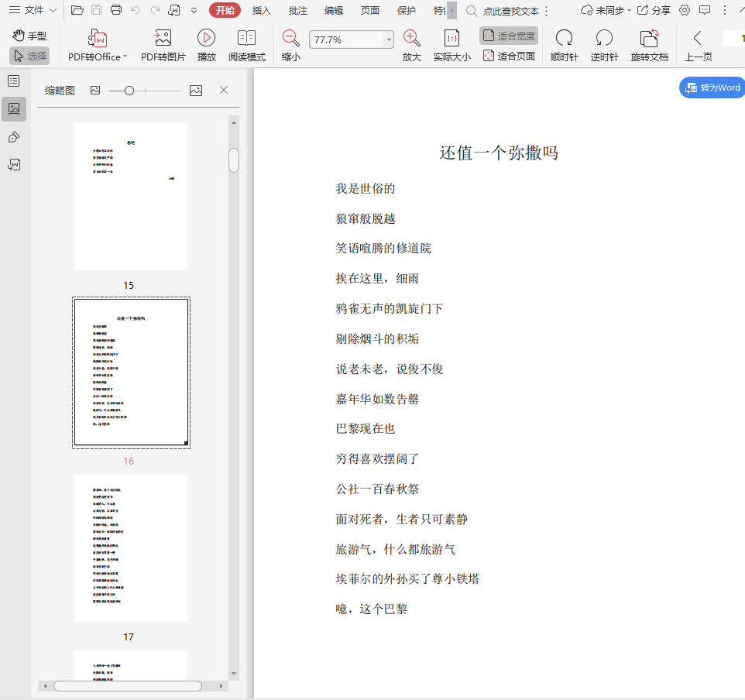Open 阅读模式 reading mode
Image resolution: width=745 pixels, height=700 pixels.
point(246,39)
